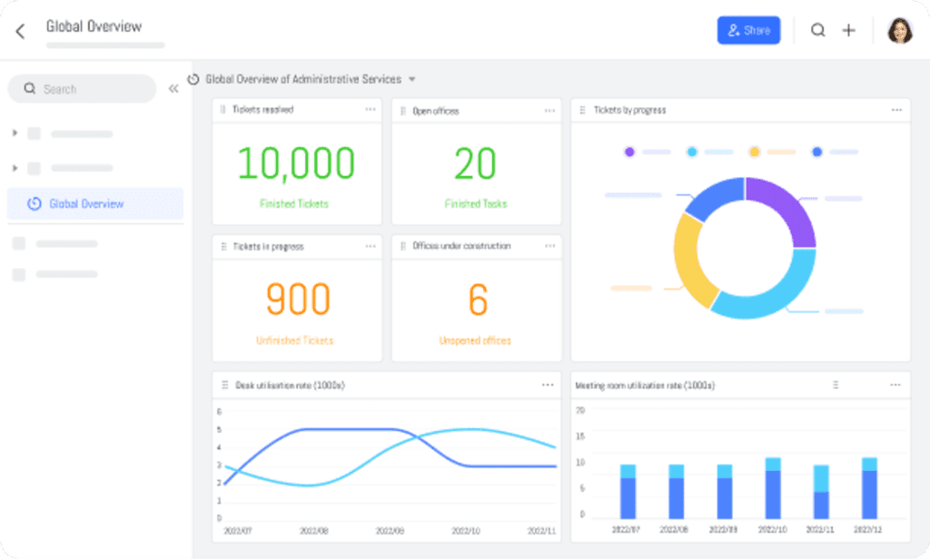This screenshot has width=930, height=560.
Task: Click the Share button
Action: (748, 30)
